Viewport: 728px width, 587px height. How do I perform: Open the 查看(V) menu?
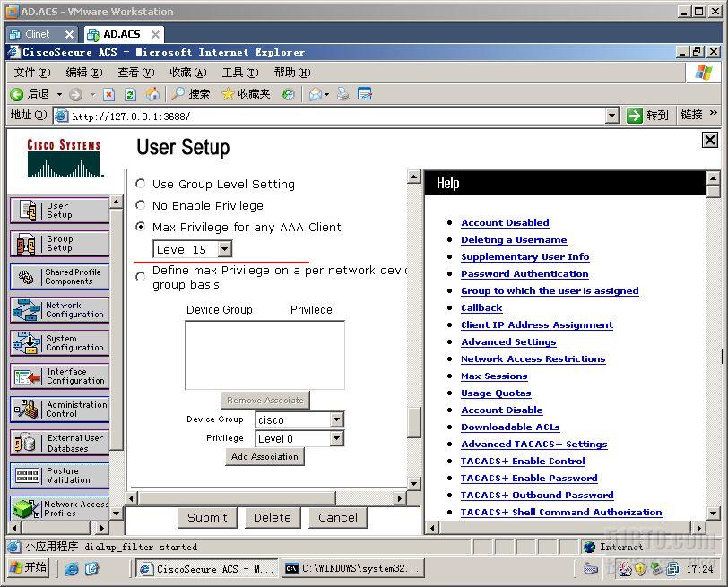136,73
